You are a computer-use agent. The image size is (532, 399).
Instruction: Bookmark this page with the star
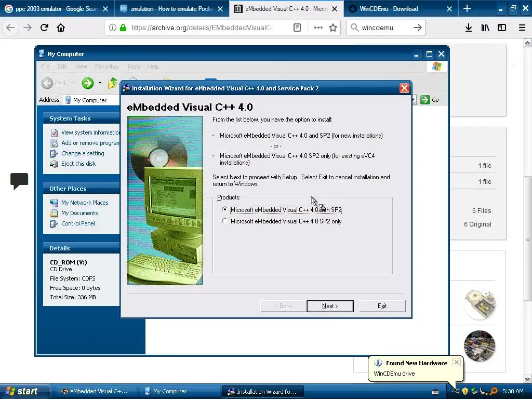coord(333,28)
